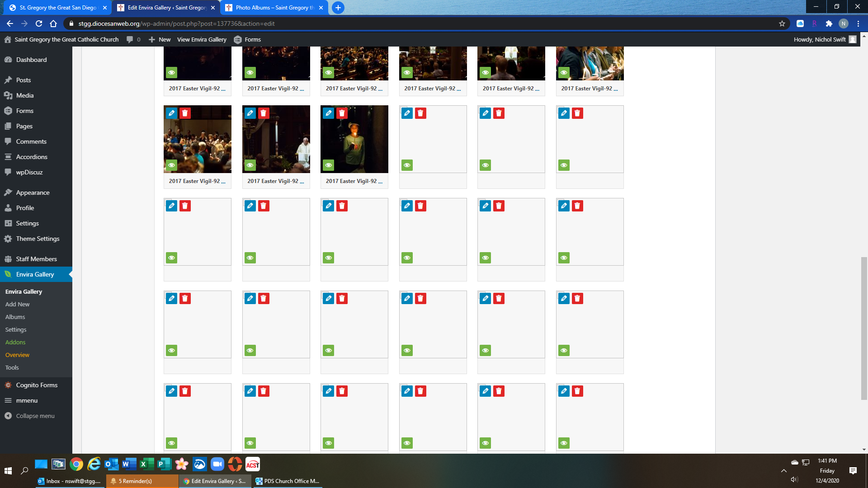The width and height of the screenshot is (868, 488).
Task: Toggle visibility eye on priest altar photo
Action: tap(250, 165)
